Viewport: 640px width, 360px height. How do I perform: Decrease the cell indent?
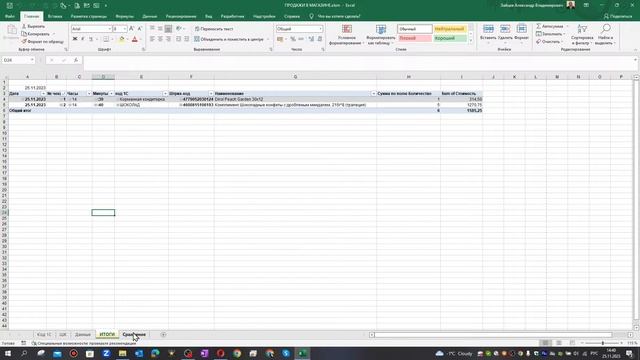[178, 39]
